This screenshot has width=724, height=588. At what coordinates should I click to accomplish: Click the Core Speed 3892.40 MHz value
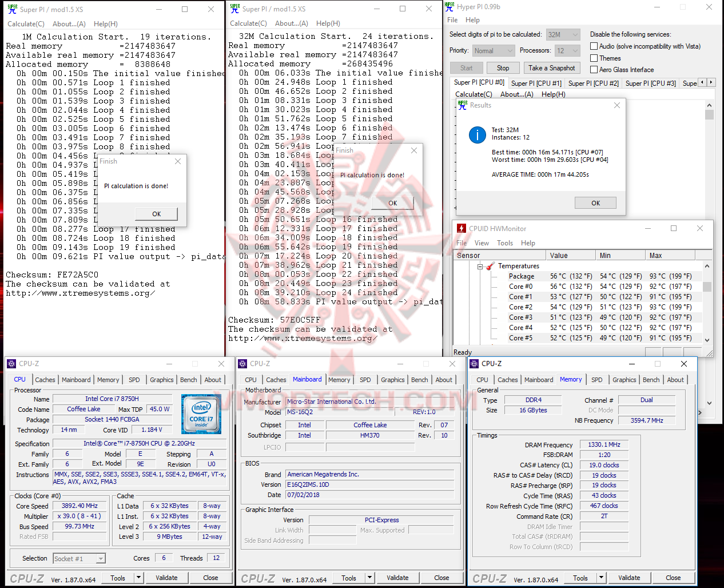pos(79,506)
